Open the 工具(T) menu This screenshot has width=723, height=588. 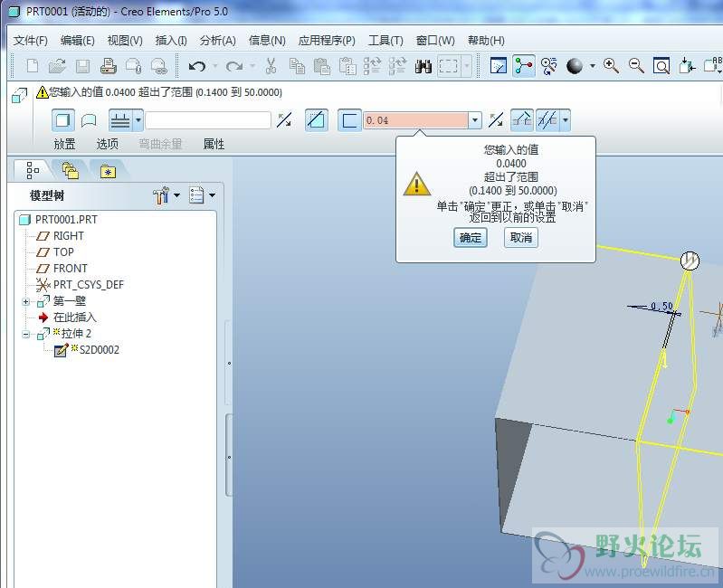click(x=385, y=41)
